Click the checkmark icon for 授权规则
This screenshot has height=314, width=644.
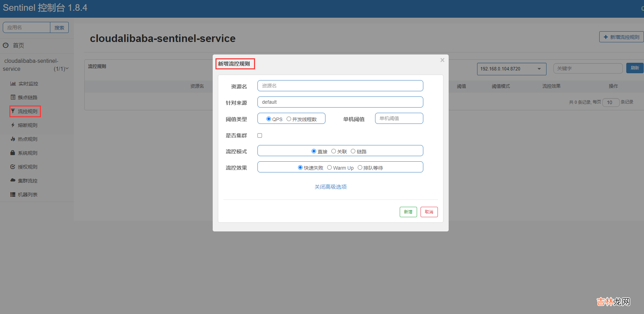coord(13,167)
